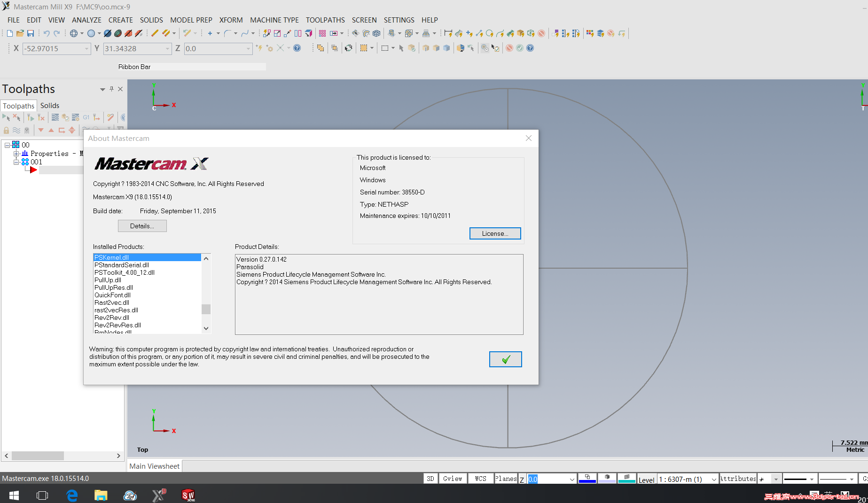Open the FILE menu
Image resolution: width=868 pixels, height=503 pixels.
point(14,20)
